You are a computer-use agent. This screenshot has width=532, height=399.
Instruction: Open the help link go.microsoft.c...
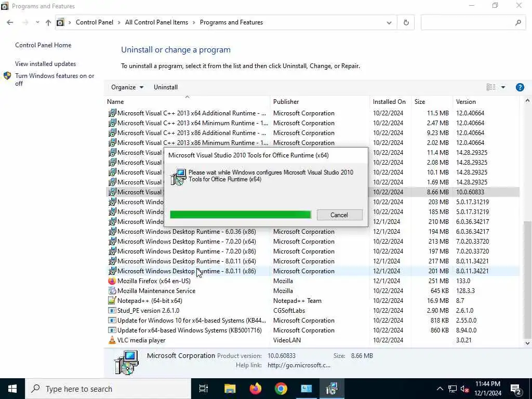[299, 365]
